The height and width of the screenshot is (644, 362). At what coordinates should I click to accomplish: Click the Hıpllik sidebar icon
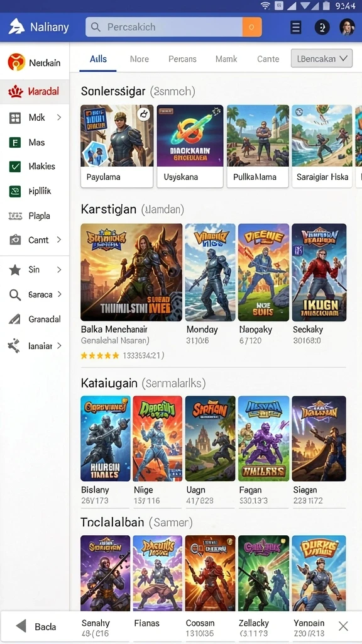point(15,191)
